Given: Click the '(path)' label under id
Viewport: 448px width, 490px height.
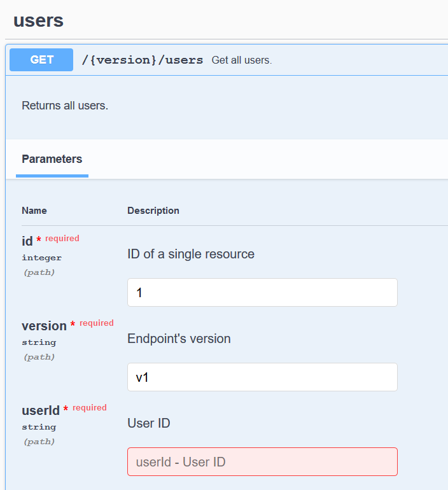Looking at the screenshot, I should pyautogui.click(x=39, y=272).
